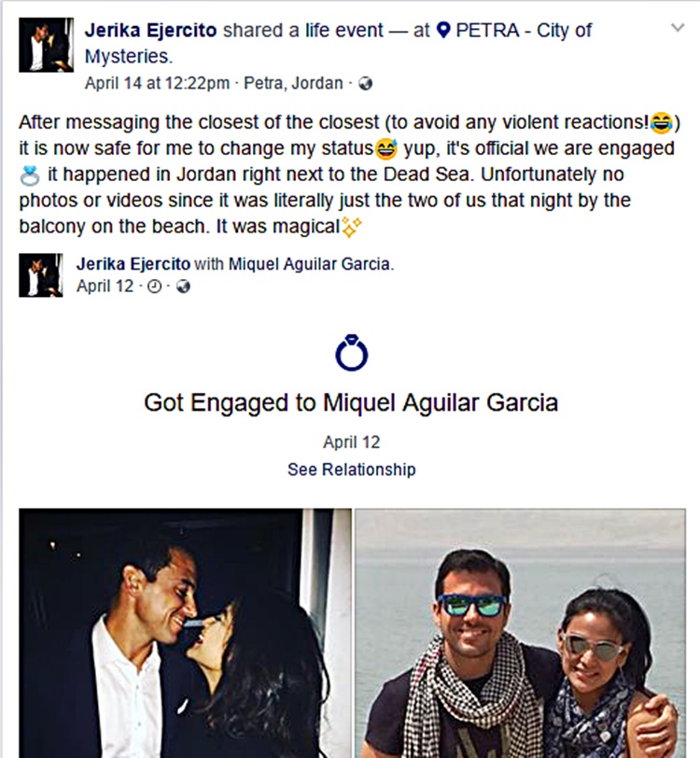Click the location pin icon beside PETRA
Screen dimensions: 700x758
[442, 31]
